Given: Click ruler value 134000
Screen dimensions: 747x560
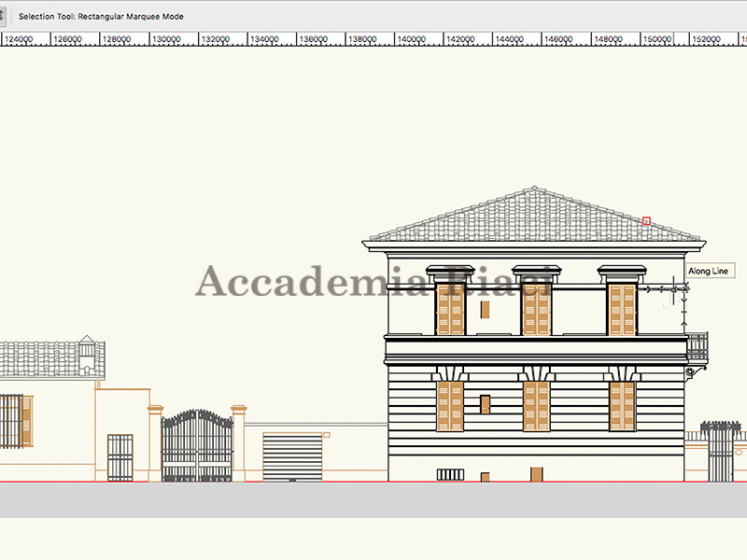Looking at the screenshot, I should [x=264, y=39].
